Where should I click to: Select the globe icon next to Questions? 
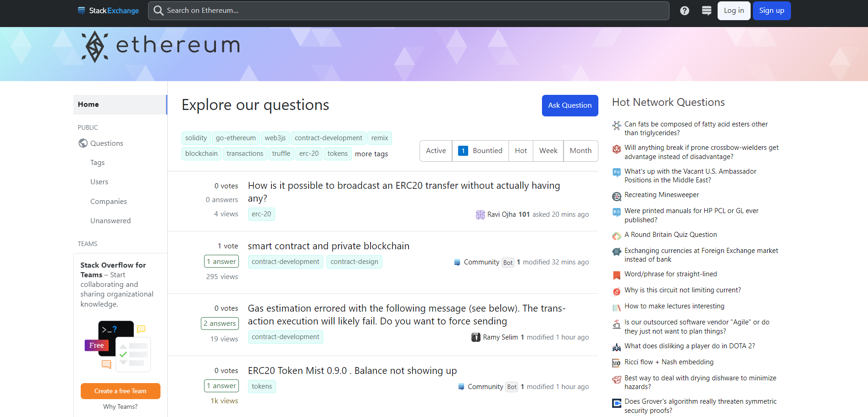[83, 143]
